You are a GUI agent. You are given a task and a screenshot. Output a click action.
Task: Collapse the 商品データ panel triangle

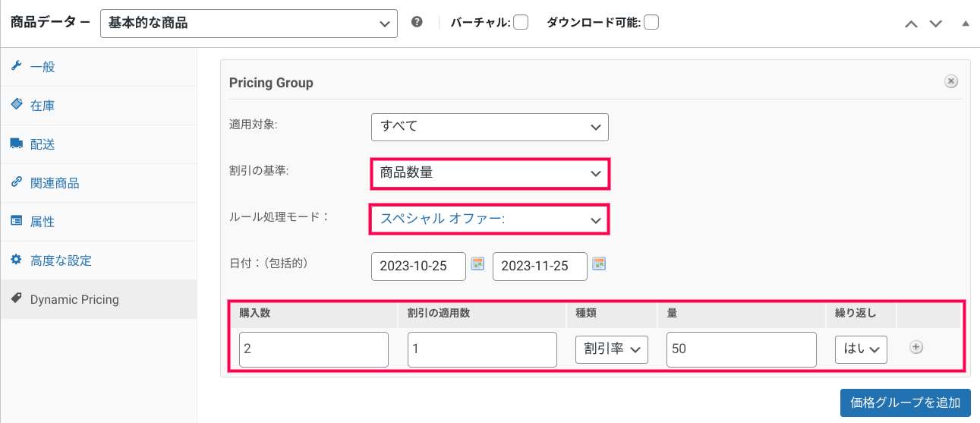pyautogui.click(x=966, y=24)
